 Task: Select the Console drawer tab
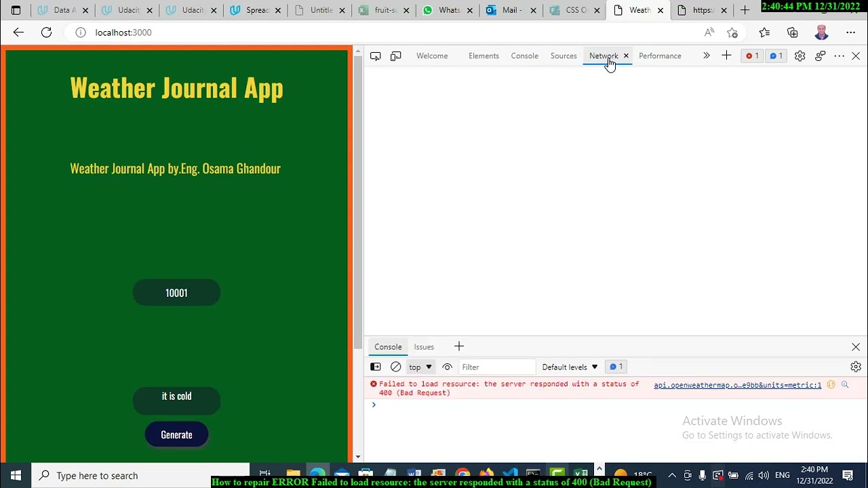388,347
